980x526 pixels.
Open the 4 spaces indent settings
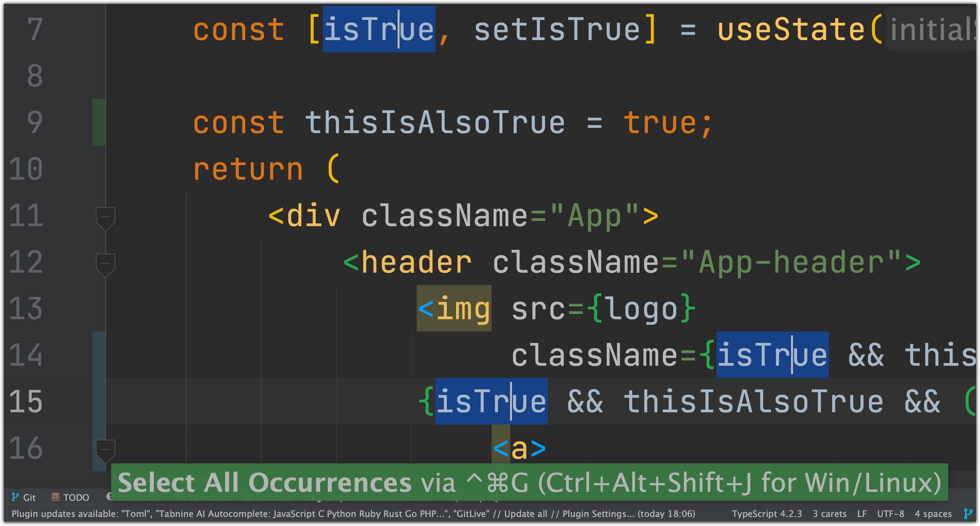933,513
